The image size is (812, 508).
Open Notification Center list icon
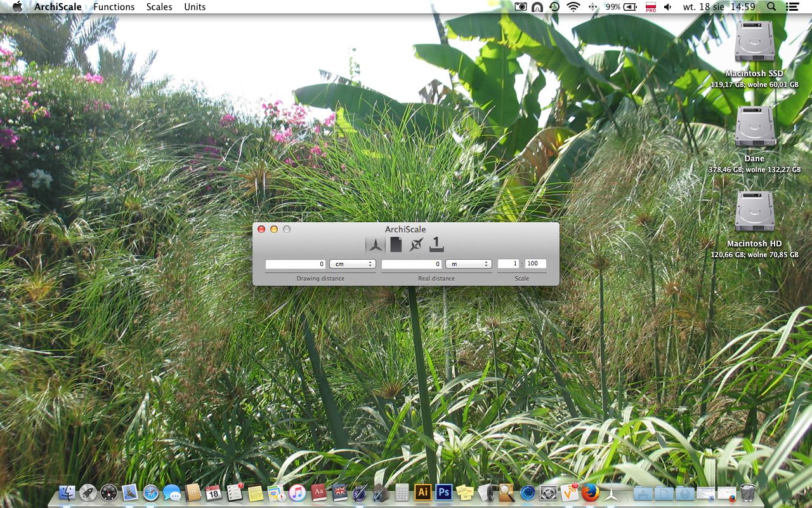(792, 7)
